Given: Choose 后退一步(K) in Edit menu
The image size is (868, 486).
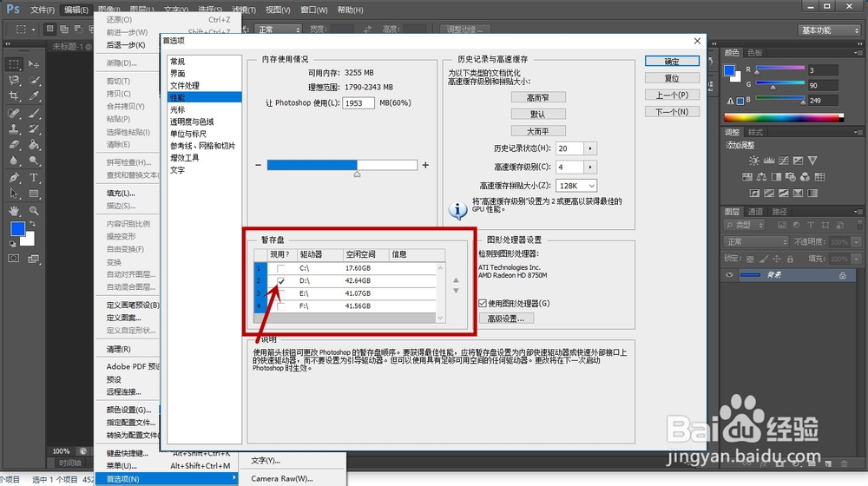Looking at the screenshot, I should click(x=126, y=45).
